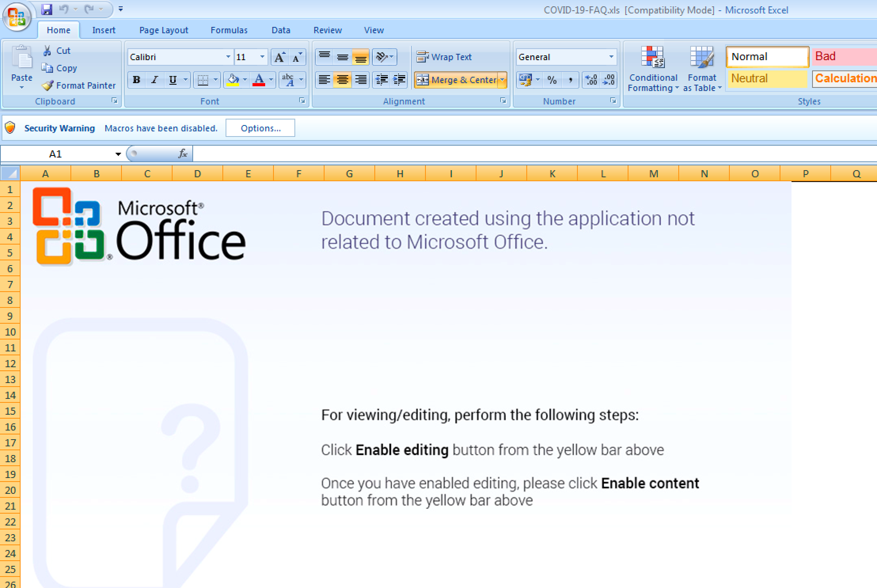Click the Office Button orb
The image size is (877, 588).
pos(17,17)
